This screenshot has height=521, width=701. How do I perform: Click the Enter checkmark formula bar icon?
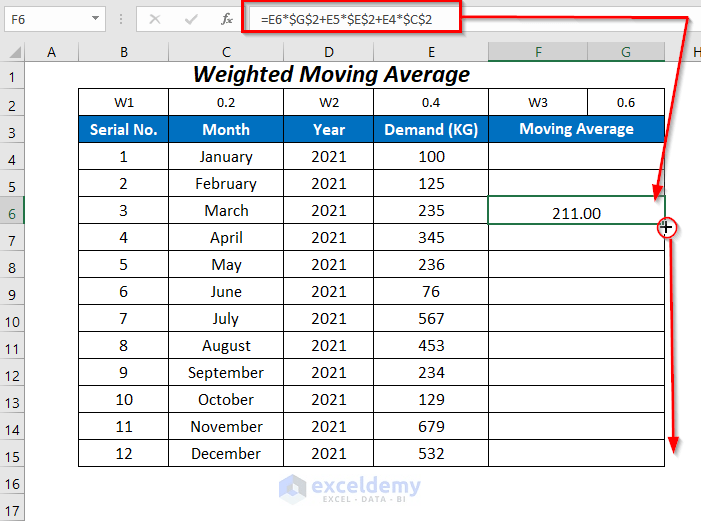(191, 19)
